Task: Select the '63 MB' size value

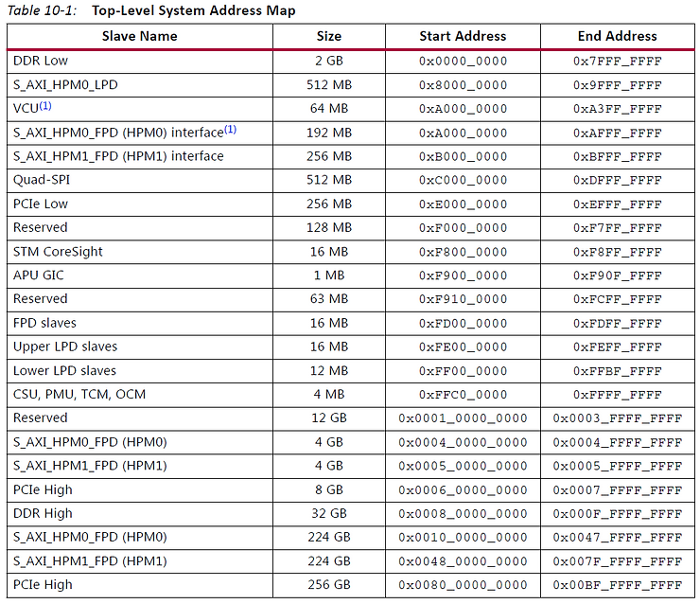Action: click(x=329, y=299)
